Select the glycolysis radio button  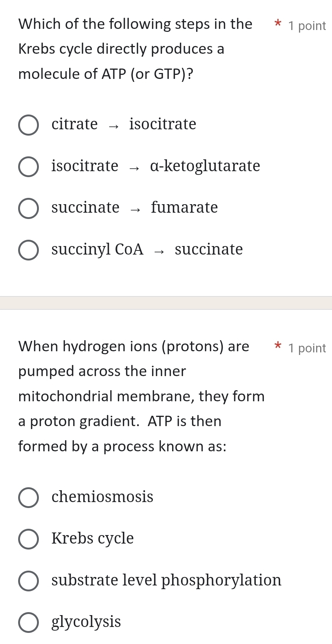28,622
